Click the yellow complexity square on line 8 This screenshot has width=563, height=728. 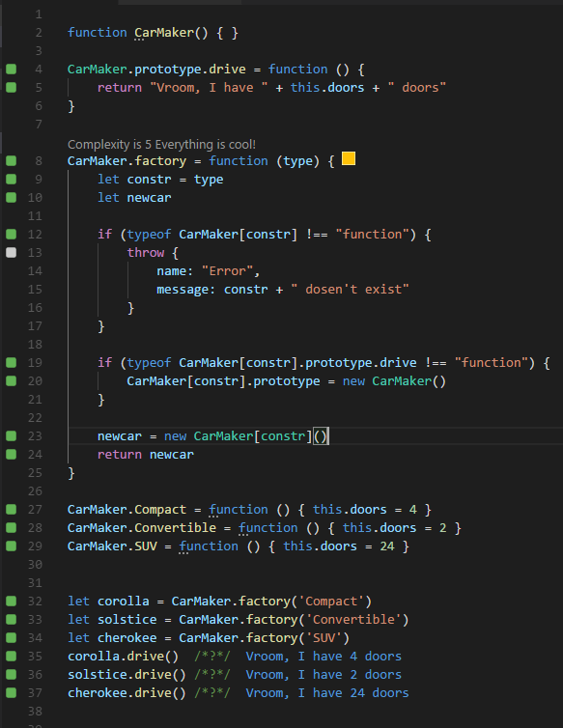pyautogui.click(x=349, y=158)
